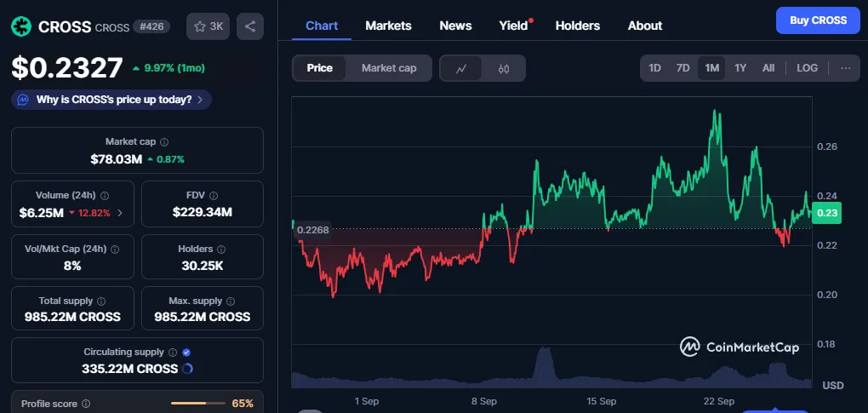This screenshot has width=868, height=413.
Task: Click the CROSS token logo
Action: point(21,26)
